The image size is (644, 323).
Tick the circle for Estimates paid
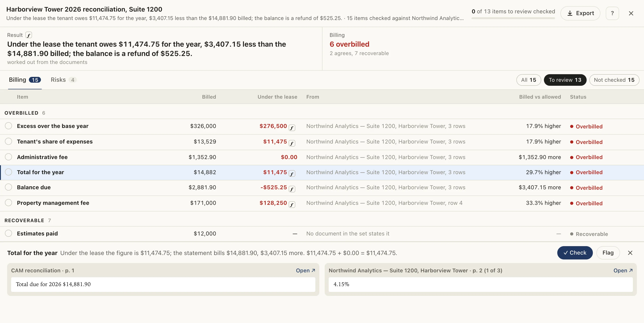pyautogui.click(x=8, y=233)
